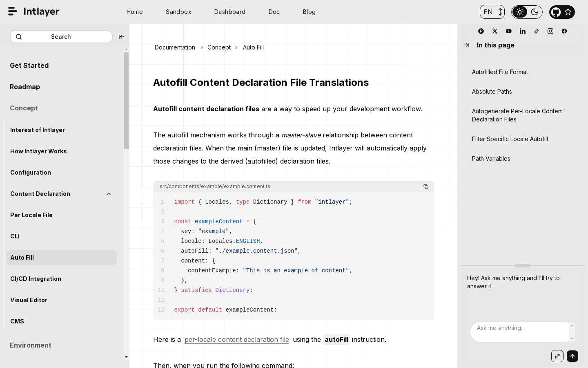This screenshot has width=588, height=368.
Task: Open Configuration doc page
Action: tap(31, 173)
